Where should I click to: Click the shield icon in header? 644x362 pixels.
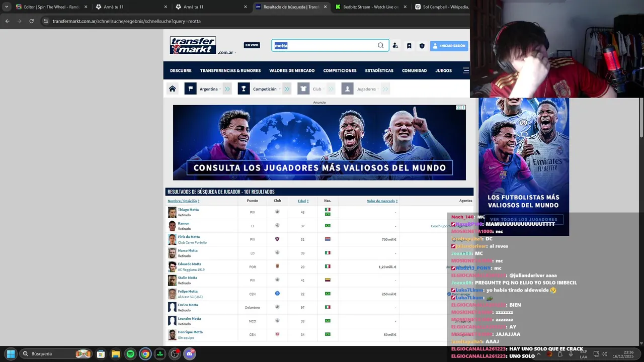[x=422, y=46]
